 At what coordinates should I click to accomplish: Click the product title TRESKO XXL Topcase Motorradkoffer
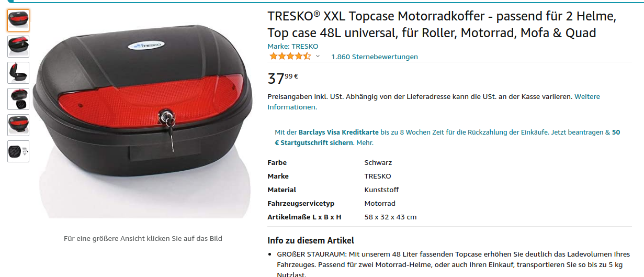[x=442, y=25]
